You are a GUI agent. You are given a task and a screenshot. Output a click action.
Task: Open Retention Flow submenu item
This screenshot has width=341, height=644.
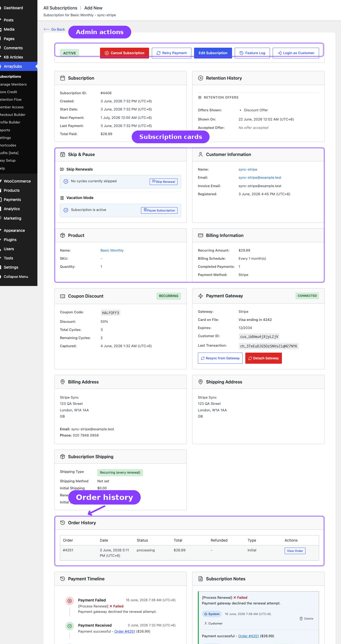click(x=19, y=100)
